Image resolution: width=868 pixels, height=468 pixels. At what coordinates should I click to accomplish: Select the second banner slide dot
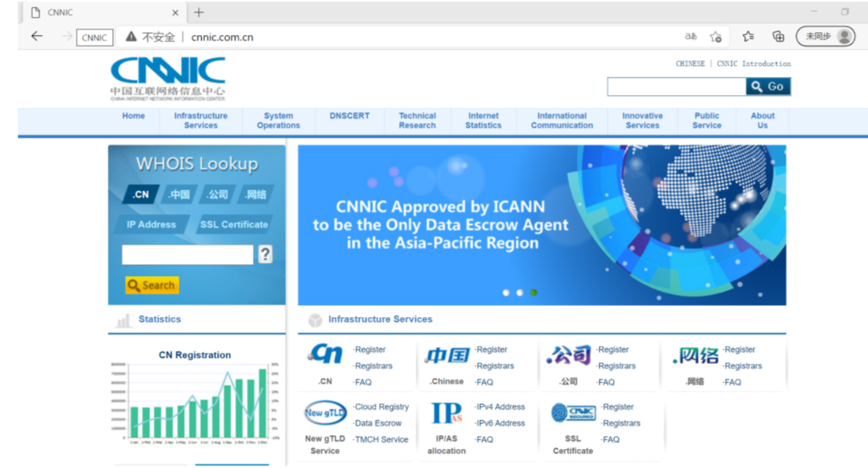click(520, 293)
